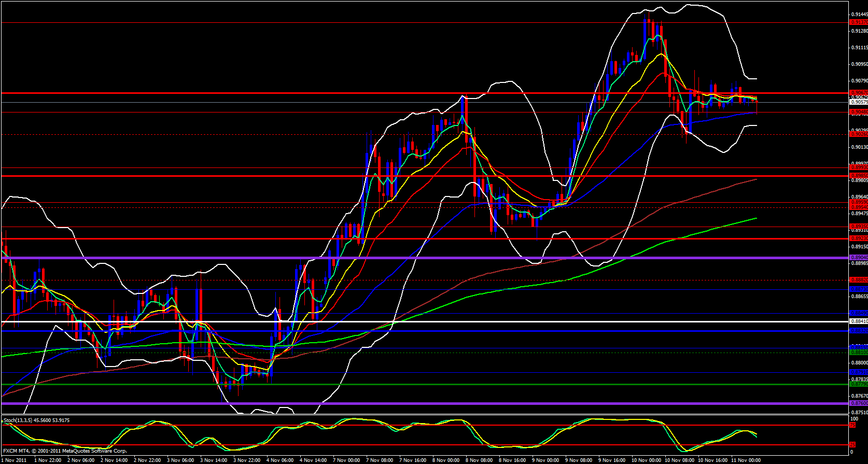Click the red 0.91370 price level tag
This screenshot has width=868, height=464.
859,22
